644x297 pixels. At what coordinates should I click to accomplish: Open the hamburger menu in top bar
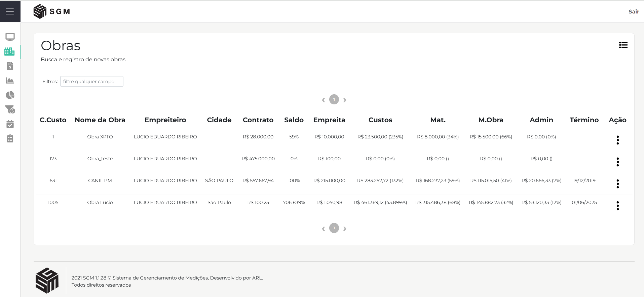tap(10, 11)
